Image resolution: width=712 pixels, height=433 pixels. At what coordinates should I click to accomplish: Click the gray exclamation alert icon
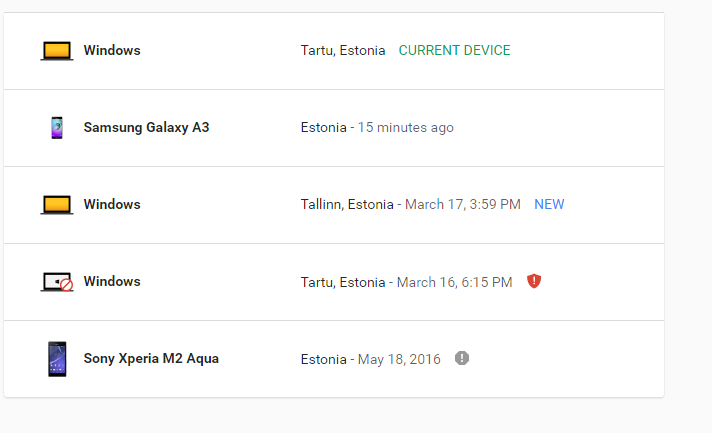tap(462, 358)
